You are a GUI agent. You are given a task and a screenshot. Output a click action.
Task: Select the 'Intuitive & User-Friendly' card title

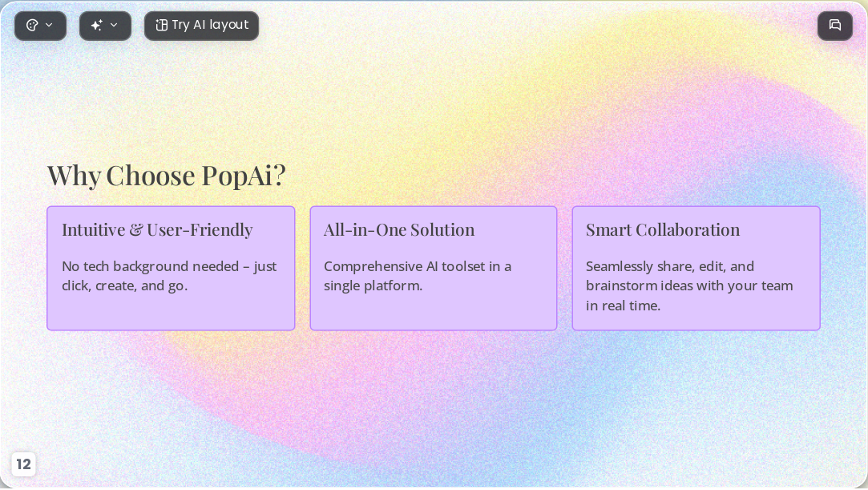click(157, 230)
